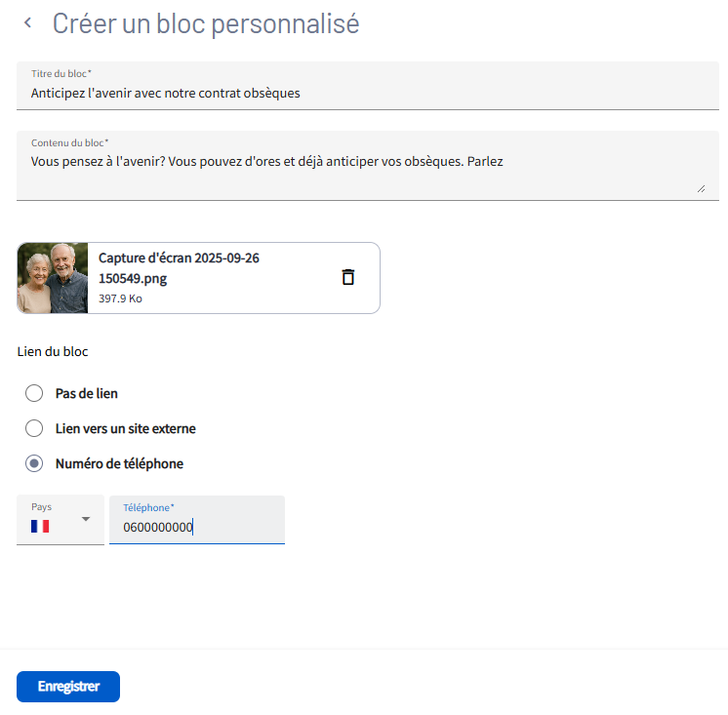Image resolution: width=728 pixels, height=715 pixels.
Task: Go back using the left chevron arrow
Action: click(27, 22)
